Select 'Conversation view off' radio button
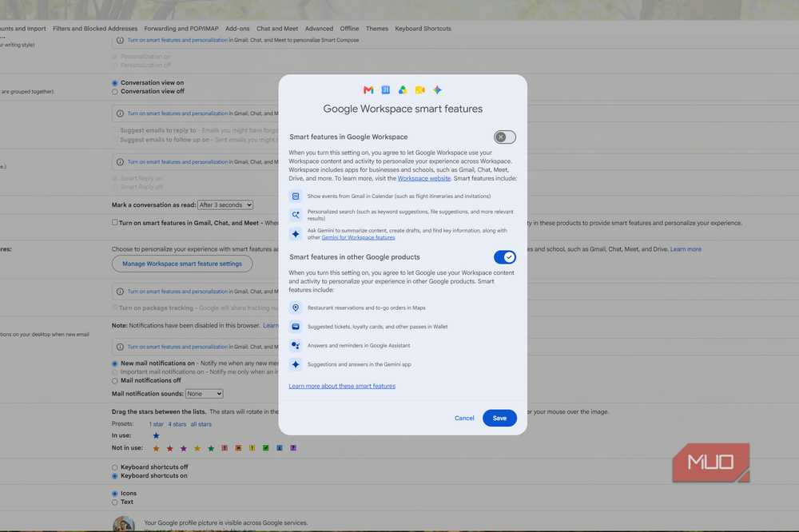 click(x=114, y=92)
